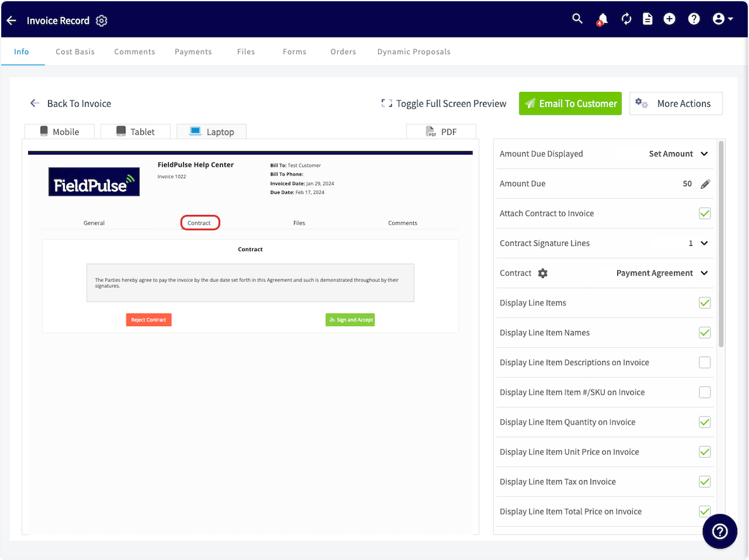Toggle Display Line Item Quantity checkbox
Screen dimensions: 749x560
705,422
